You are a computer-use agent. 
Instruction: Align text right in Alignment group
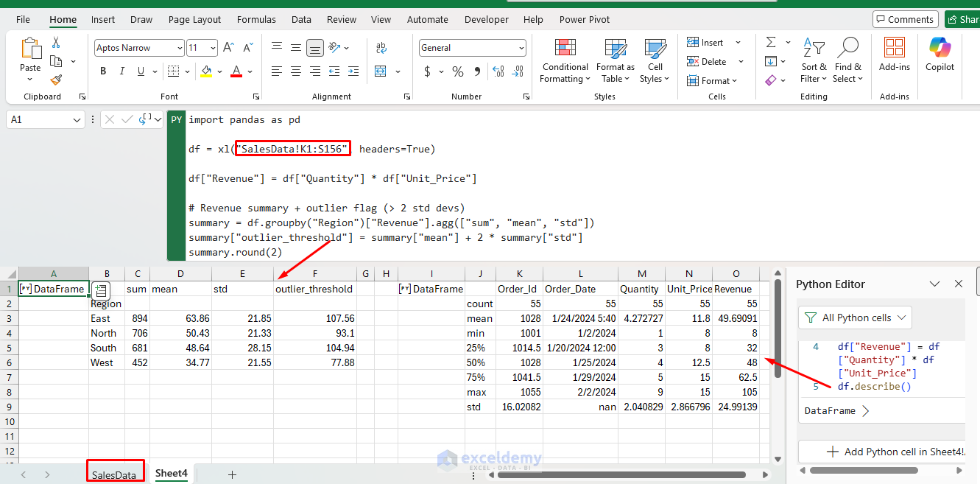coord(315,71)
